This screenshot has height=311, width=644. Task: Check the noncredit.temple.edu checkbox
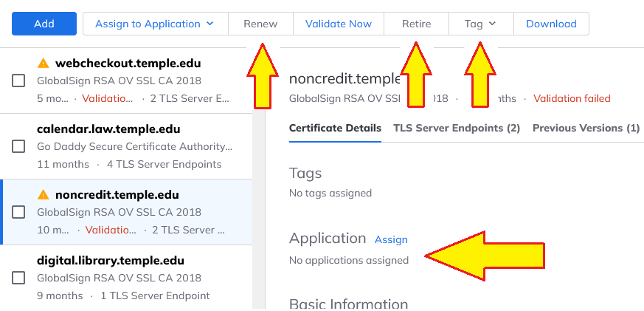[x=19, y=212]
